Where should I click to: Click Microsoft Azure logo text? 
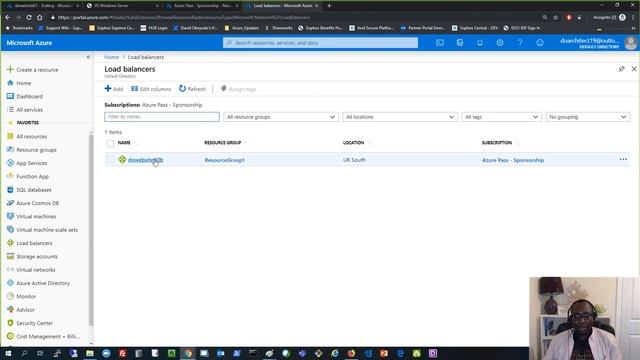coord(29,43)
